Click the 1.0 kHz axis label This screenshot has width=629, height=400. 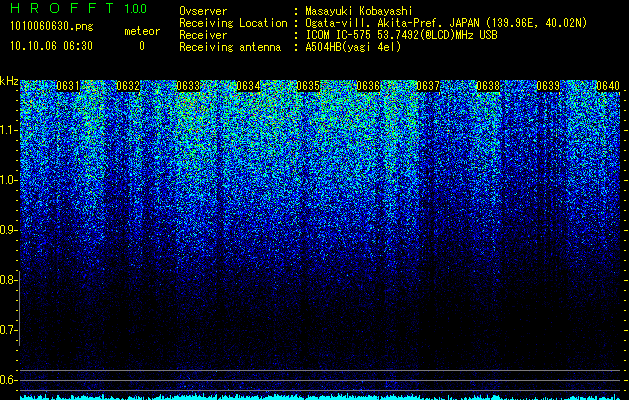8,180
